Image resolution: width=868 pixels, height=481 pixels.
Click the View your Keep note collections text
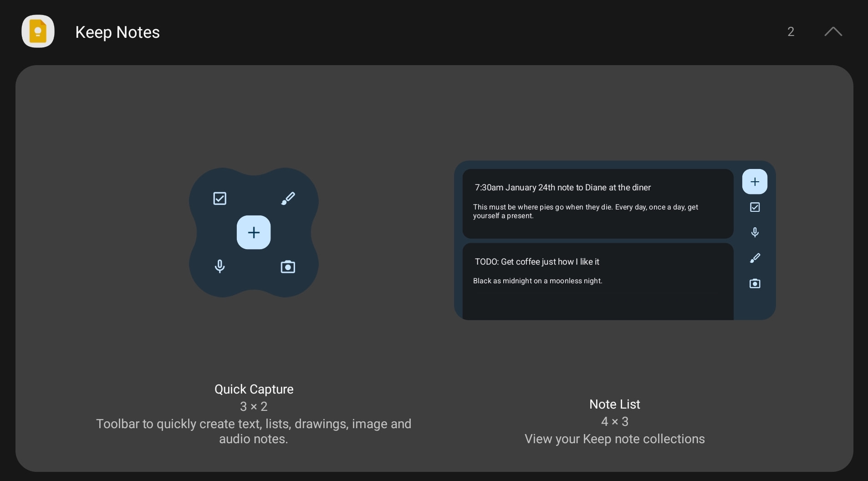pyautogui.click(x=614, y=439)
